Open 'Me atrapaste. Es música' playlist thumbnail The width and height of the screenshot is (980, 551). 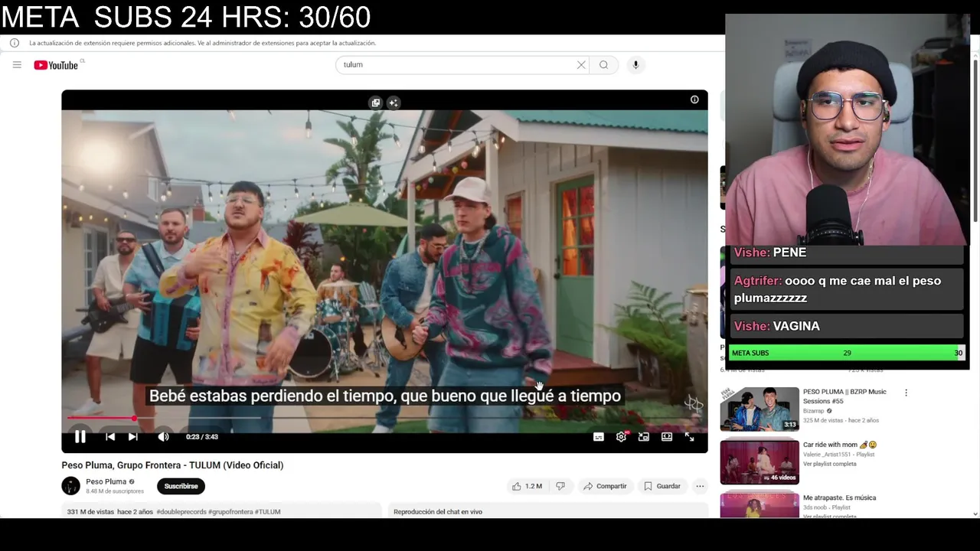coord(759,505)
